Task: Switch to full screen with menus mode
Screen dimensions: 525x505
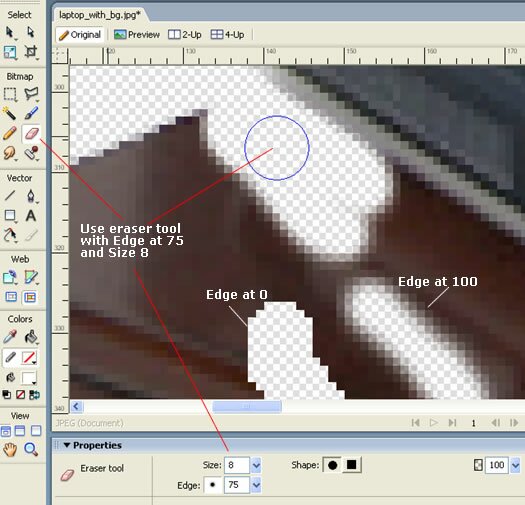Action: [20, 431]
